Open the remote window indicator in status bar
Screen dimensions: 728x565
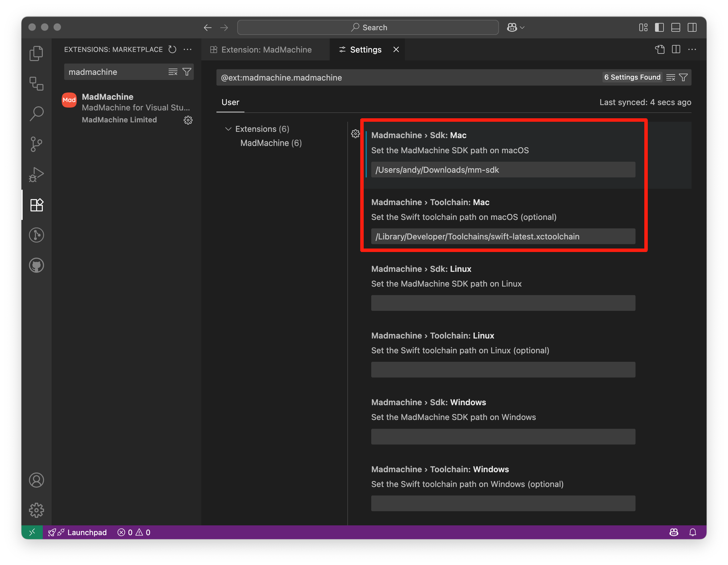pyautogui.click(x=32, y=532)
